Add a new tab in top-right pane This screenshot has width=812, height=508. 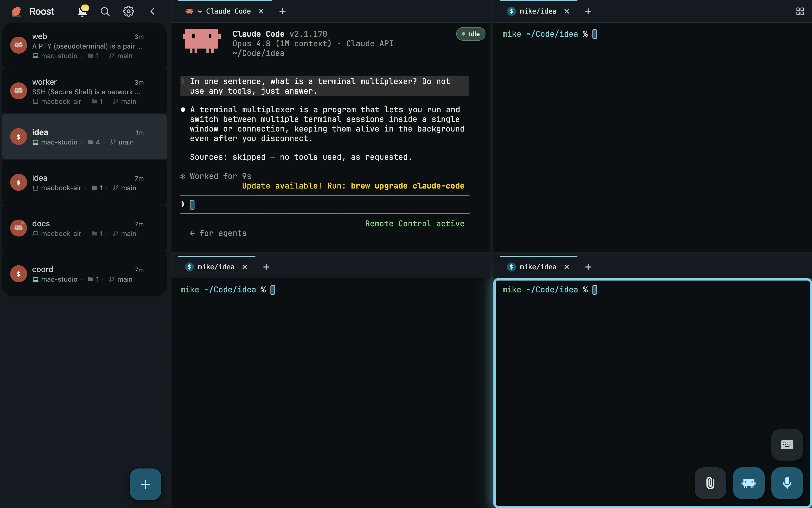(x=588, y=11)
